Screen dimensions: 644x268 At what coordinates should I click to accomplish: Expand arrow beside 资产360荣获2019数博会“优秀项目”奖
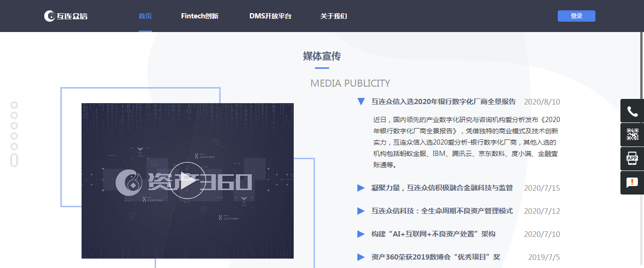click(361, 257)
